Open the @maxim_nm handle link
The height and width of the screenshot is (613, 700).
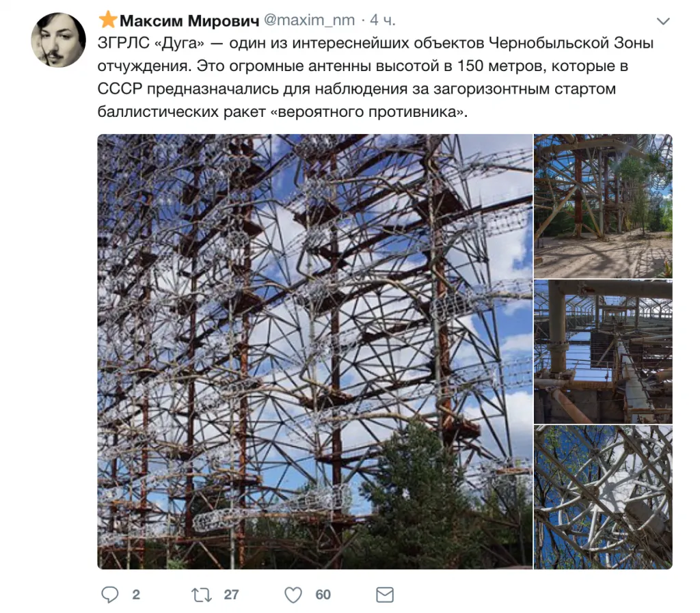click(310, 20)
